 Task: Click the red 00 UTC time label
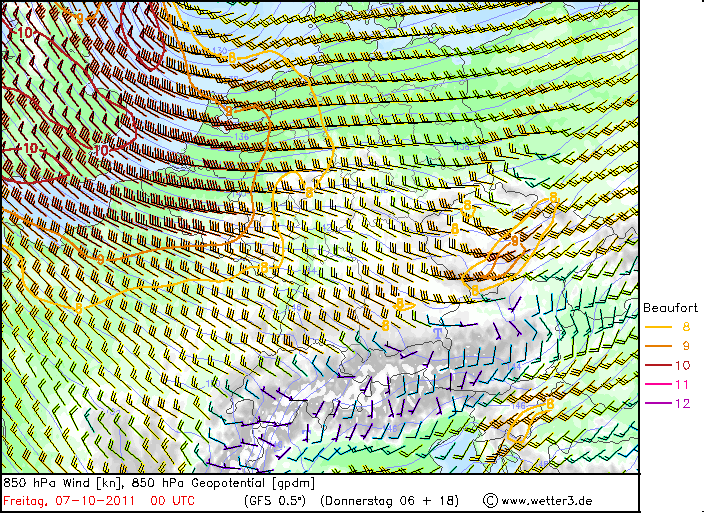172,499
